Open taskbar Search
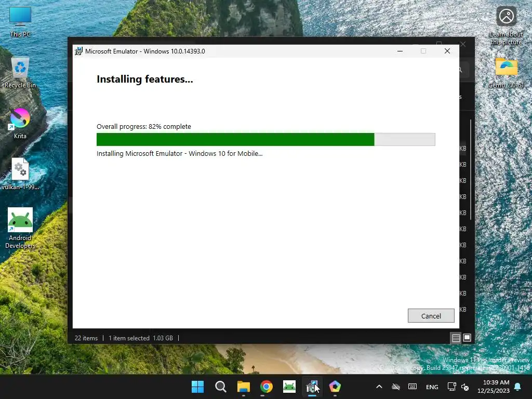The image size is (532, 399). coord(220,387)
